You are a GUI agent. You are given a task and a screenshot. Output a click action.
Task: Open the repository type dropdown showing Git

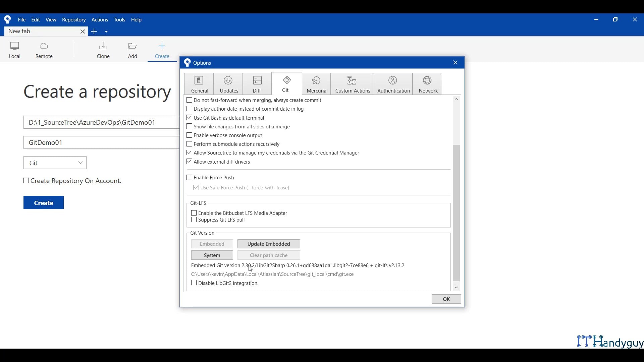[55, 163]
